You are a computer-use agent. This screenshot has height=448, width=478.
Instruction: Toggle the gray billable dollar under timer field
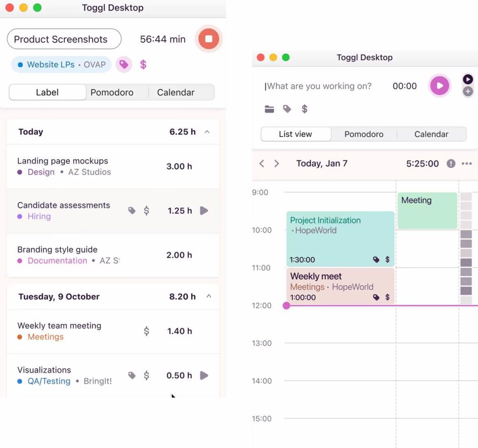(x=304, y=109)
